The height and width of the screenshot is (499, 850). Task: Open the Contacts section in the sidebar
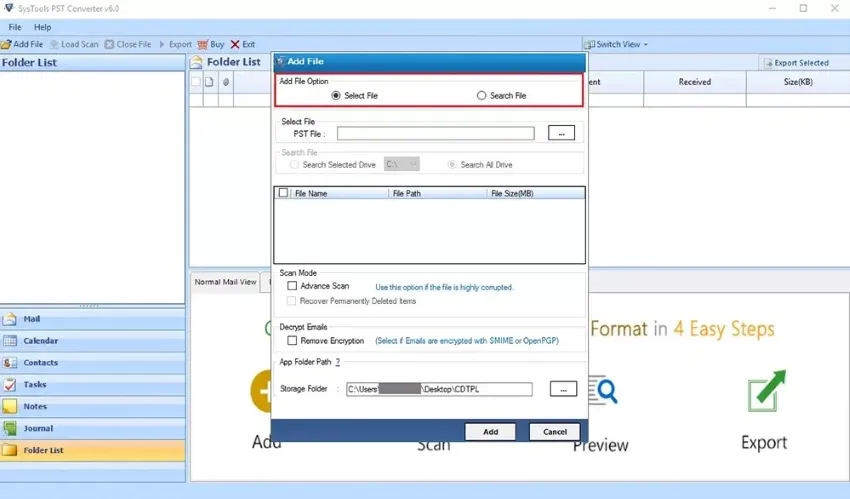click(x=93, y=362)
